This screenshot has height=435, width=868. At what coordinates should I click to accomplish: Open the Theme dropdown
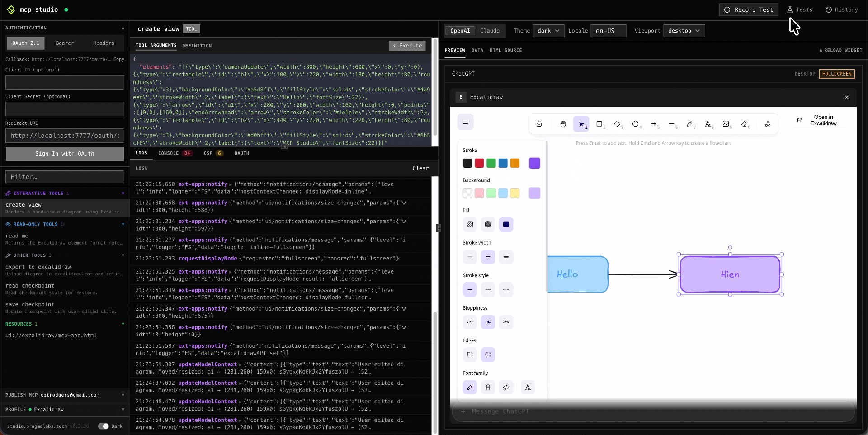548,31
